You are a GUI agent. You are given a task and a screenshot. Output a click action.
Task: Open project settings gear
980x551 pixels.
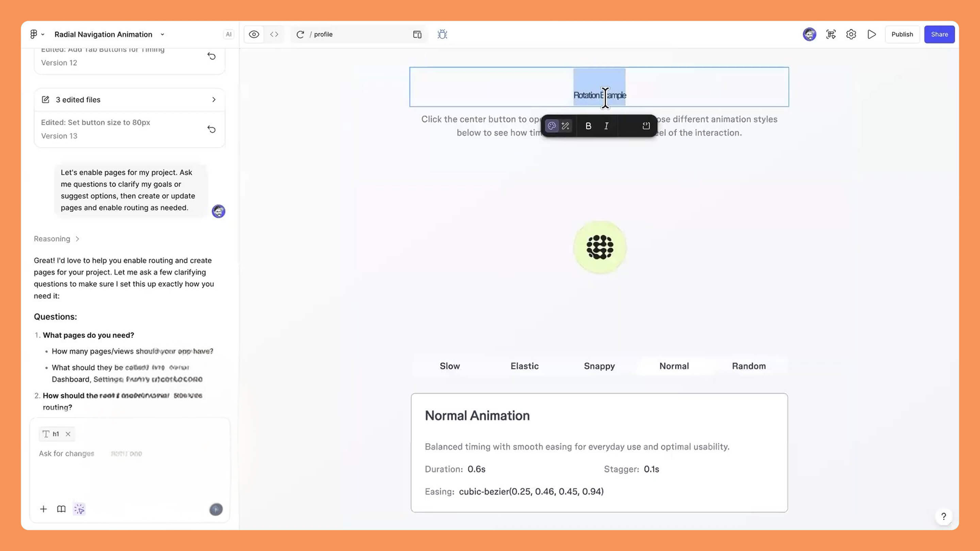click(851, 34)
